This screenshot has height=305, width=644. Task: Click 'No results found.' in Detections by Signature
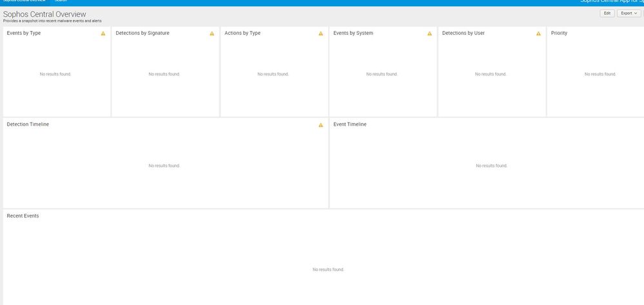point(164,74)
